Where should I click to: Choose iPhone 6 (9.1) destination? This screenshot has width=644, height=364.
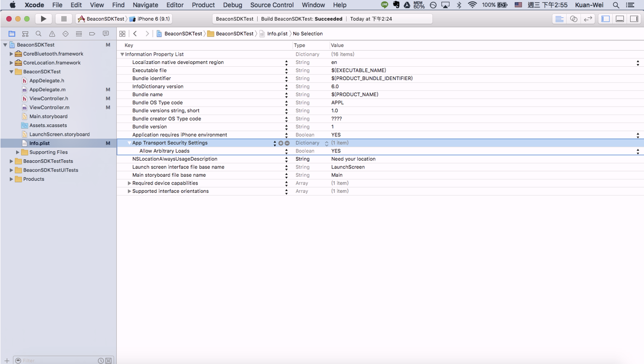(x=150, y=19)
